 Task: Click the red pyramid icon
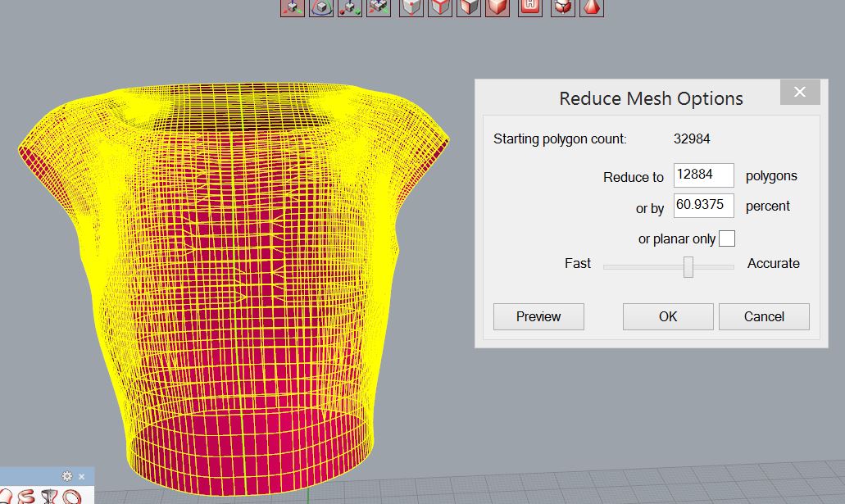point(591,7)
